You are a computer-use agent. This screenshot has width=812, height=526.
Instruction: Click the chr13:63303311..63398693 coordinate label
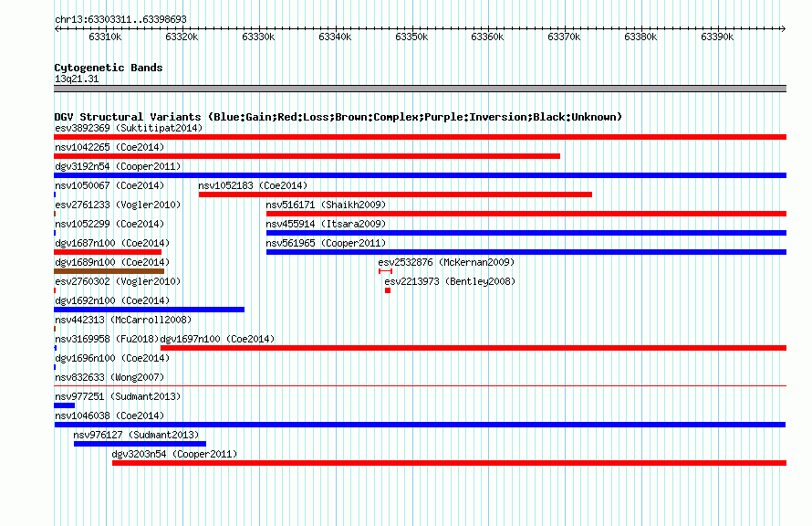[x=120, y=19]
